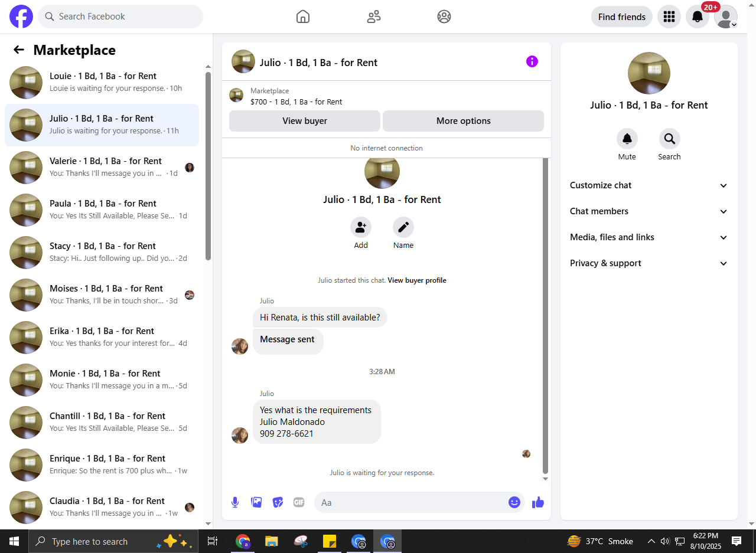Open Louie's rental conversation

(x=102, y=83)
